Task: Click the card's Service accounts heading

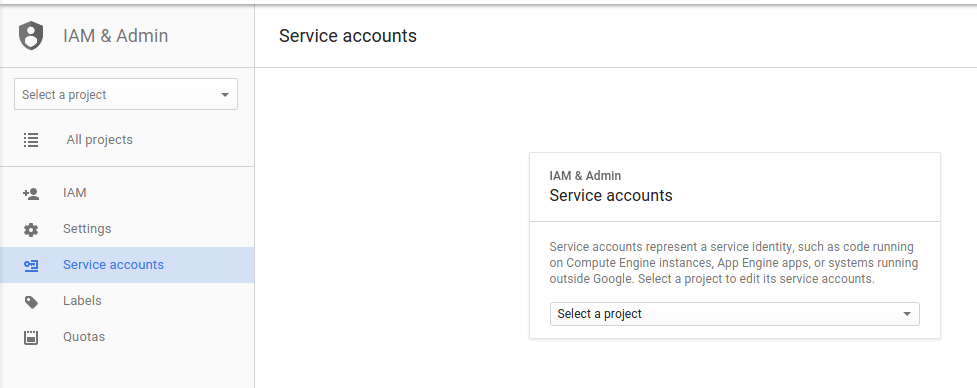Action: (x=611, y=196)
